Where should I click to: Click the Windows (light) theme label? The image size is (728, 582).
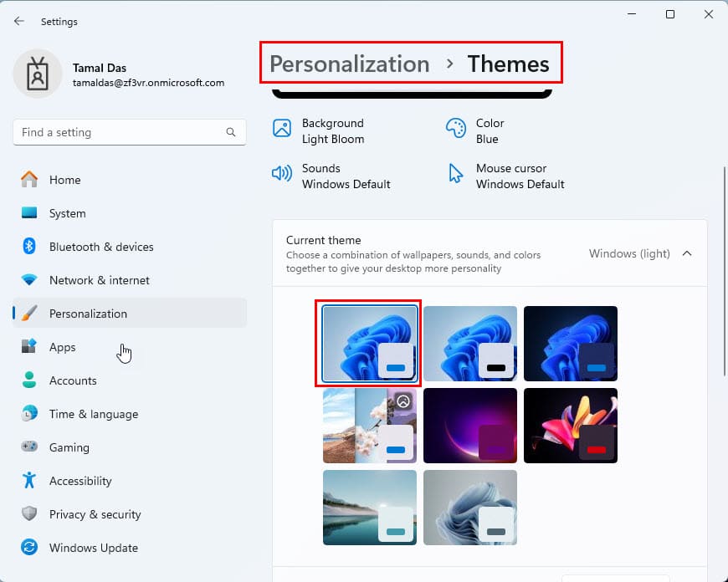pos(629,253)
